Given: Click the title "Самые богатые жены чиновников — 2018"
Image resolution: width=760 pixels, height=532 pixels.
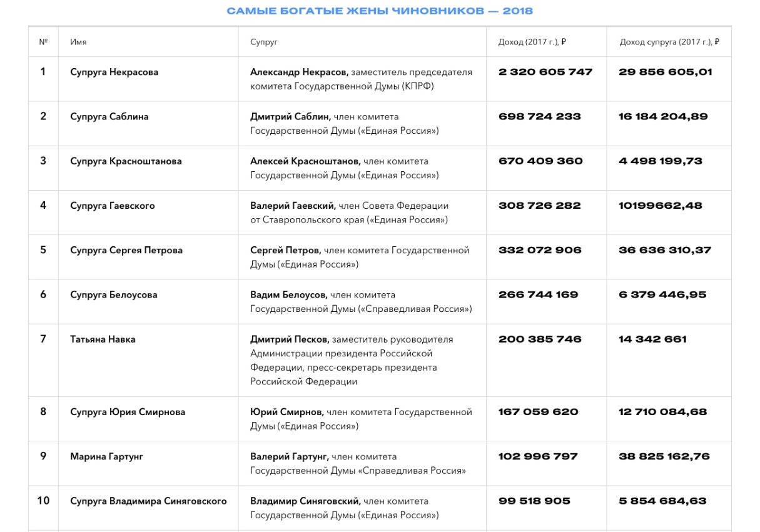Looking at the screenshot, I should 380,11.
